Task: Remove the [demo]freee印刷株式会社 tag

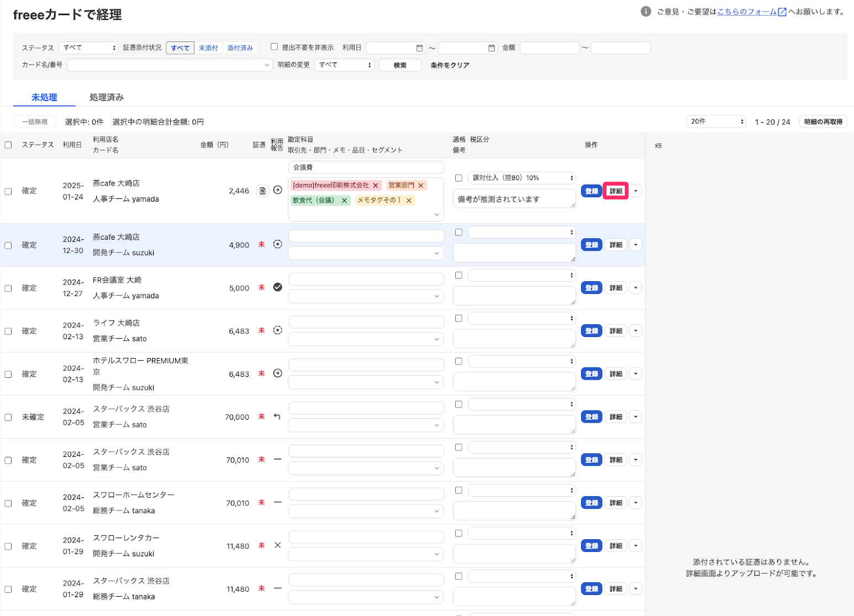Action: (376, 186)
